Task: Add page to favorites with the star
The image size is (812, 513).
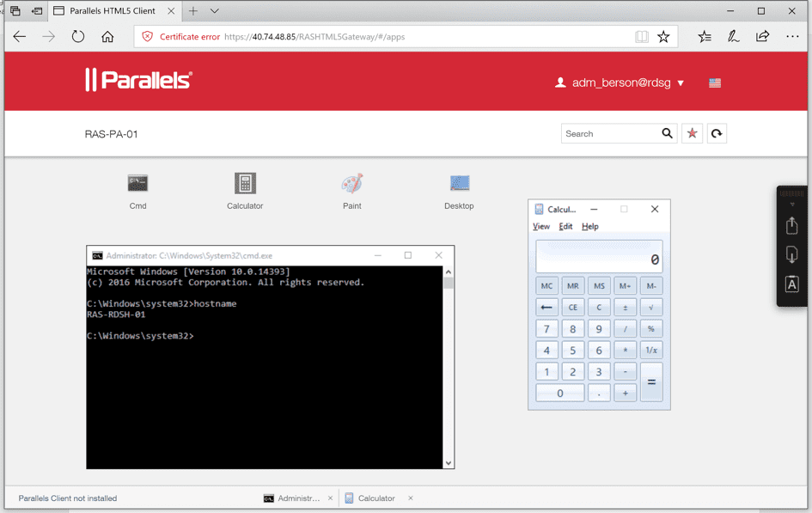Action: click(663, 37)
